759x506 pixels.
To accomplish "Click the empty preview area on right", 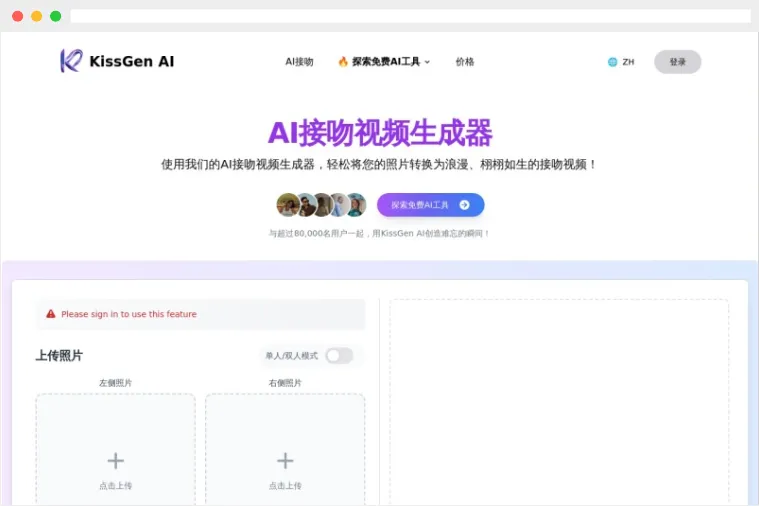I will tap(559, 400).
